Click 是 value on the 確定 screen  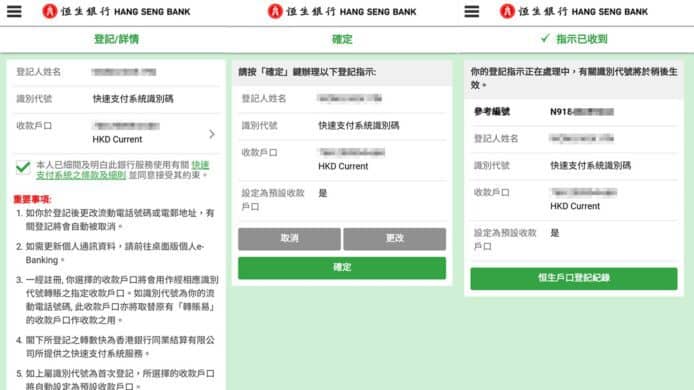pyautogui.click(x=323, y=193)
